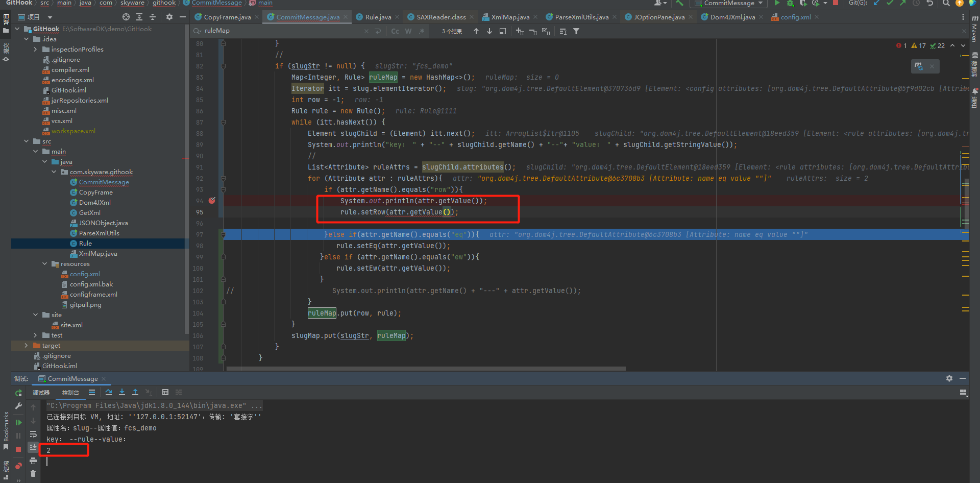Toggle Match Case (Cc) in search bar
Screen dimensions: 980x483
coord(395,31)
